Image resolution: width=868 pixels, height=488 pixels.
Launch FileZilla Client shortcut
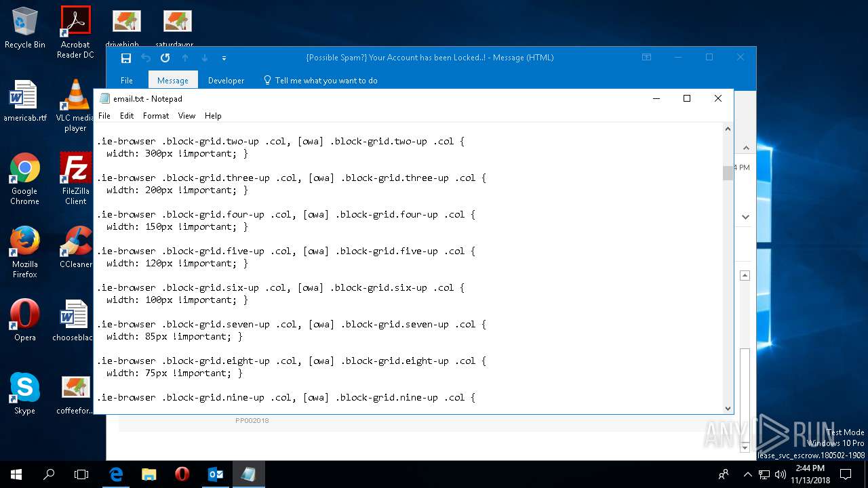(x=75, y=179)
